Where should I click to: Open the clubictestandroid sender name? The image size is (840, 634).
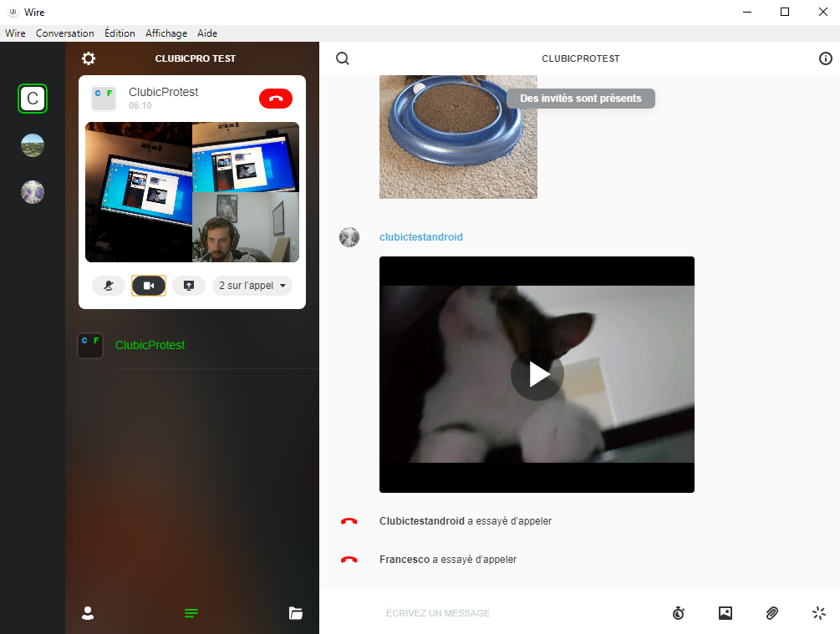[421, 237]
